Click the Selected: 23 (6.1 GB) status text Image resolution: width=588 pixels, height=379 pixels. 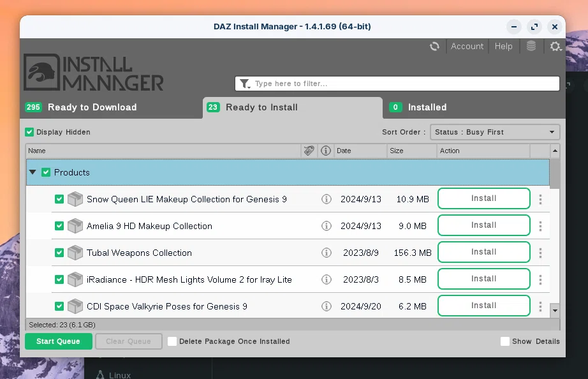click(62, 325)
